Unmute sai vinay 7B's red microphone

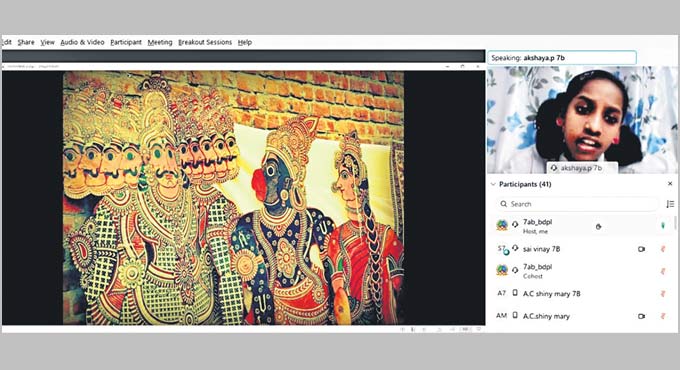pos(663,249)
